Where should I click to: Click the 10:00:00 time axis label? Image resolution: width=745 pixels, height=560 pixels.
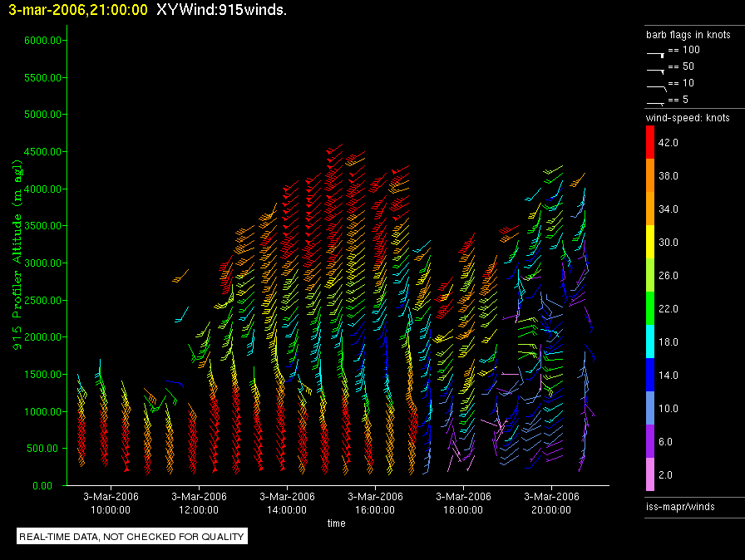tap(111, 510)
